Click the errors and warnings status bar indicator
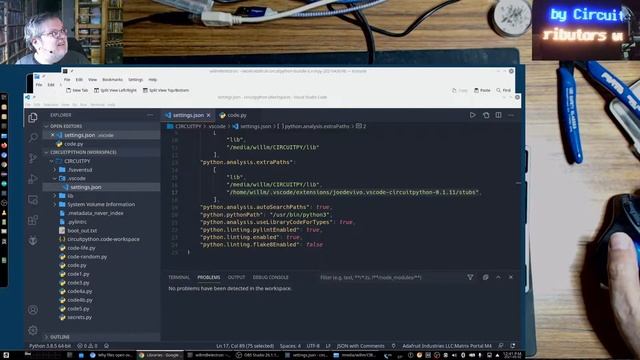Image resolution: width=640 pixels, height=360 pixels. point(87,346)
